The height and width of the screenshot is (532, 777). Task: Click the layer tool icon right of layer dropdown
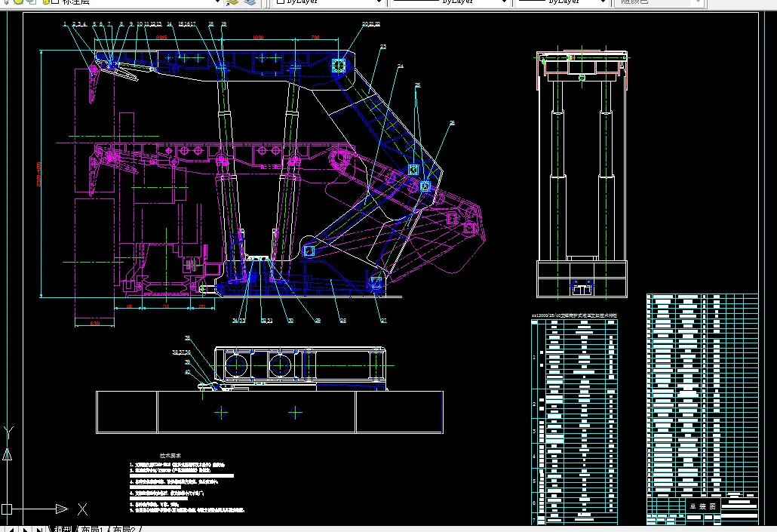coord(232,2)
